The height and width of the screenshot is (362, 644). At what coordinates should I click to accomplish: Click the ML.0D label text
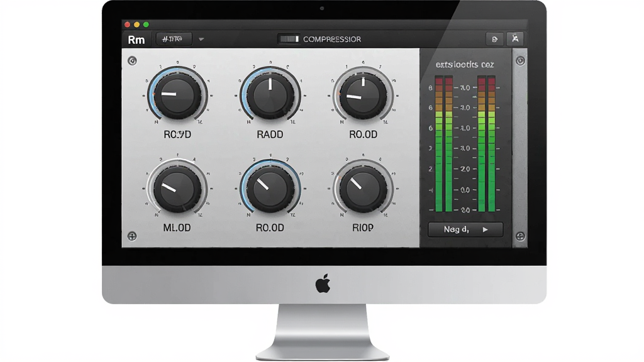(177, 228)
